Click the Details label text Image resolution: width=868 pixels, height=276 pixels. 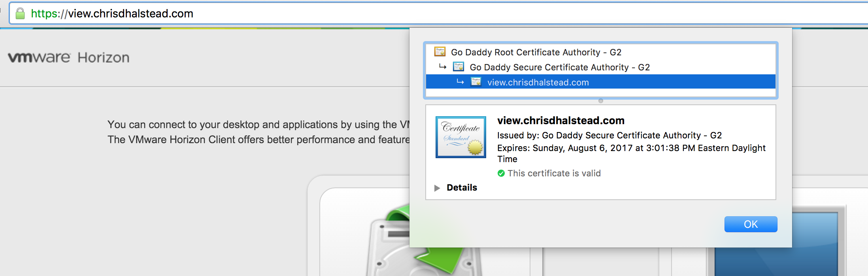[x=462, y=187]
